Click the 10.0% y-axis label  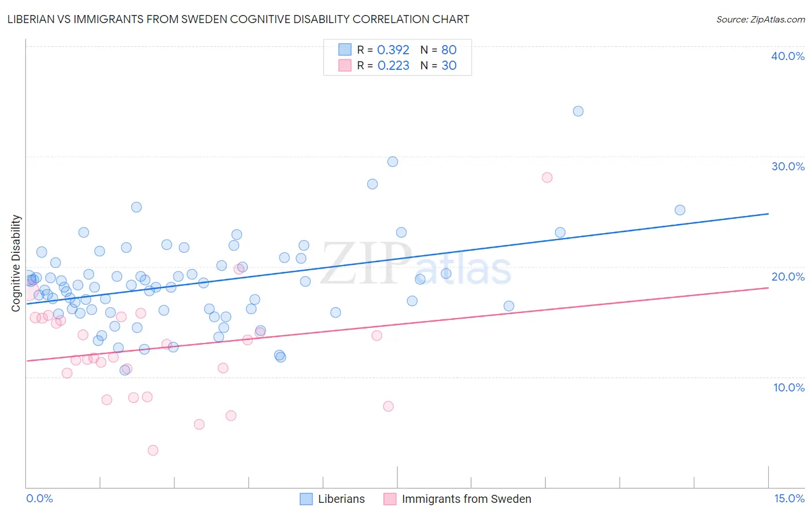coord(789,387)
